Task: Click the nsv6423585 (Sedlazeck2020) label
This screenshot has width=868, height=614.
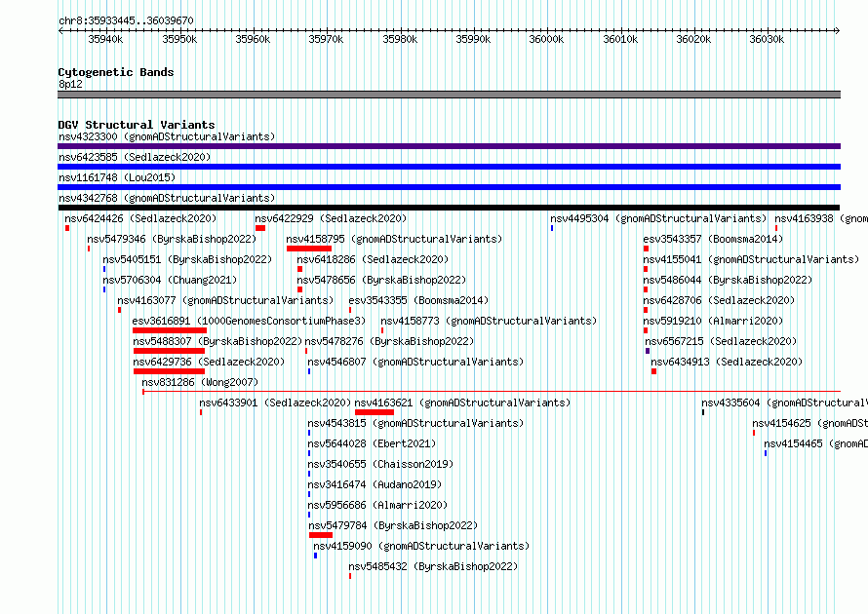Action: tap(135, 157)
